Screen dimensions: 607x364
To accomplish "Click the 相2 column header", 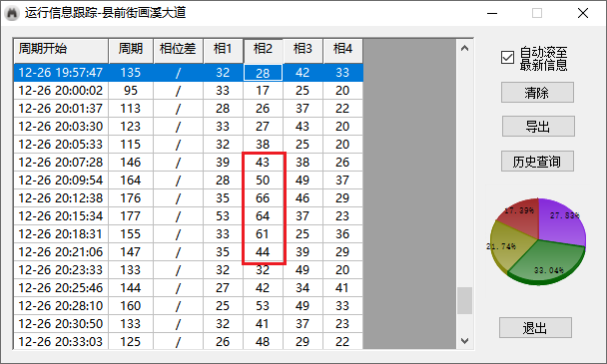I will [x=263, y=50].
